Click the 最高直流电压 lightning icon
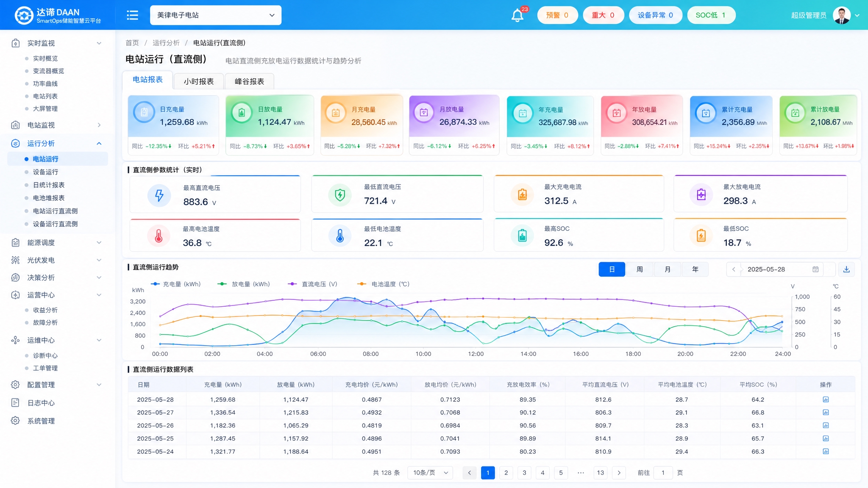The image size is (868, 488). tap(159, 195)
